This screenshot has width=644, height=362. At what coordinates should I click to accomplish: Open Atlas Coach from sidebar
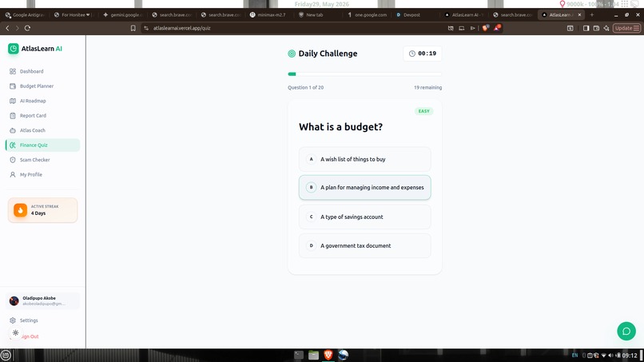pos(42,130)
